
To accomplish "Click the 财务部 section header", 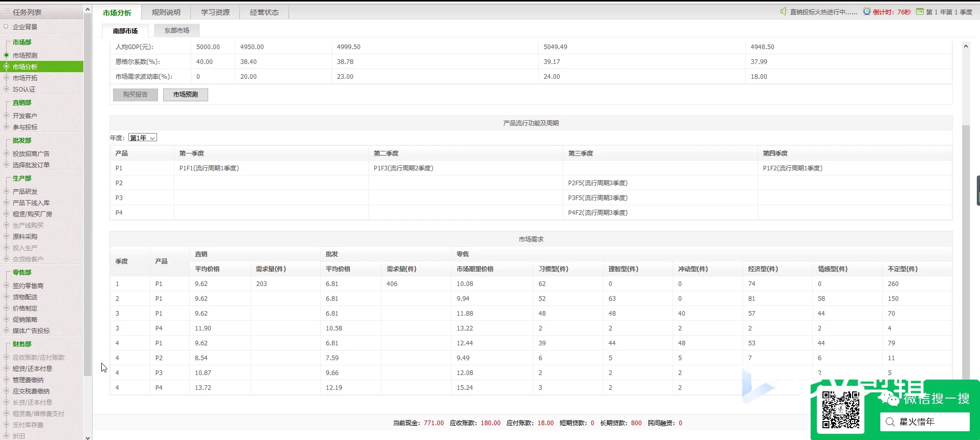I will tap(22, 344).
